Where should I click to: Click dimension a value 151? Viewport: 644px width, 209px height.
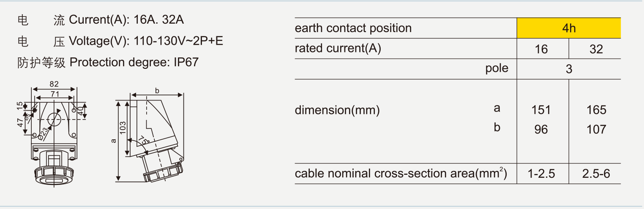click(541, 110)
